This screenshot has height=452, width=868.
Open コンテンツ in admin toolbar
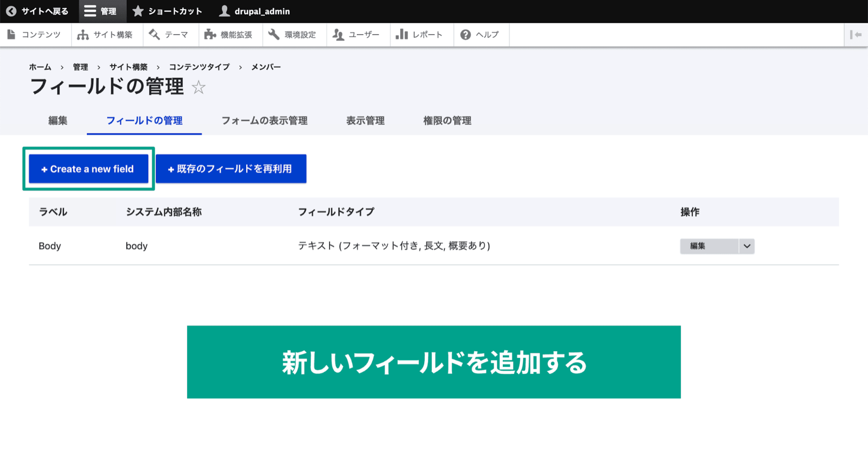[34, 35]
